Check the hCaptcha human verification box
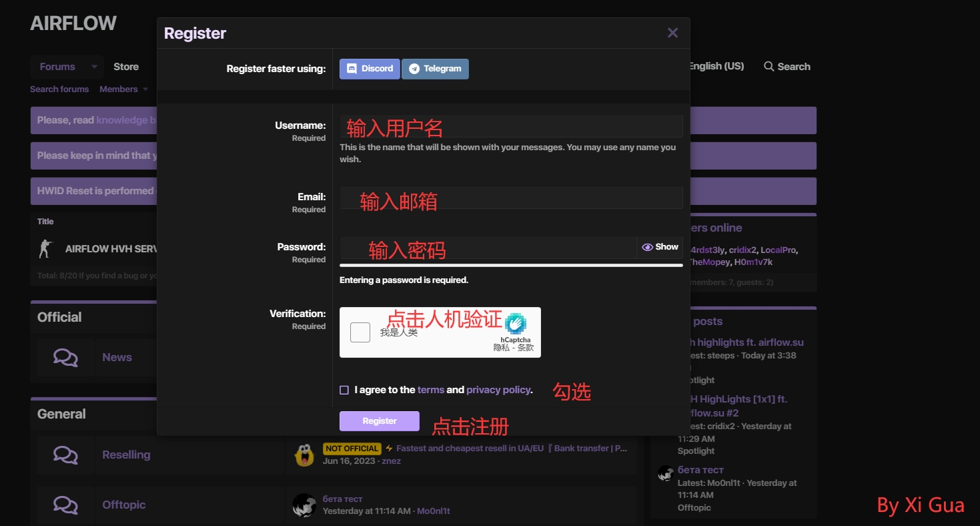 click(x=360, y=332)
